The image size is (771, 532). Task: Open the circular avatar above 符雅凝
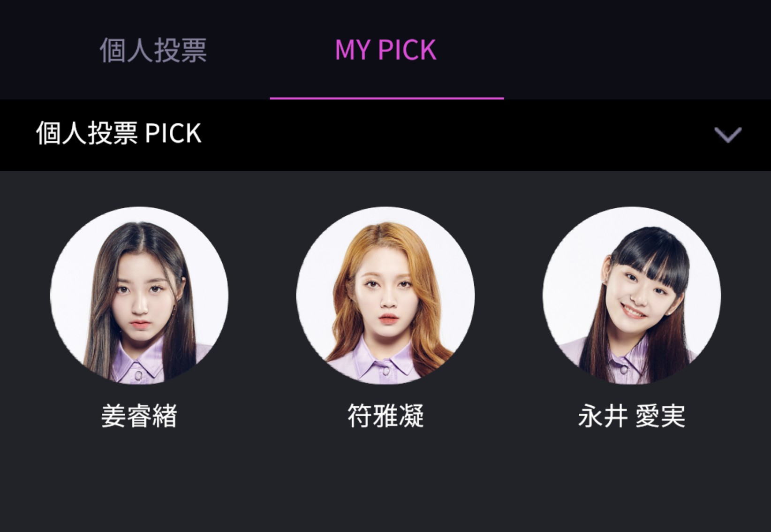385,296
